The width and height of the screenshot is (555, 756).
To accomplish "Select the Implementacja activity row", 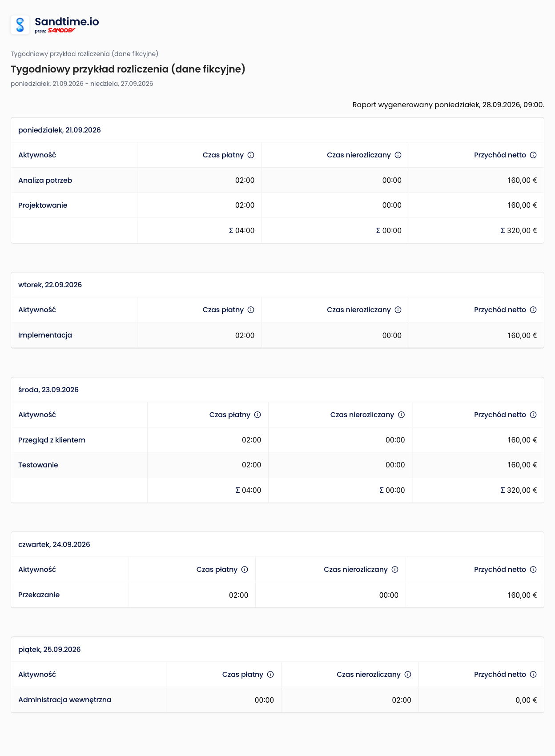I will coord(277,335).
